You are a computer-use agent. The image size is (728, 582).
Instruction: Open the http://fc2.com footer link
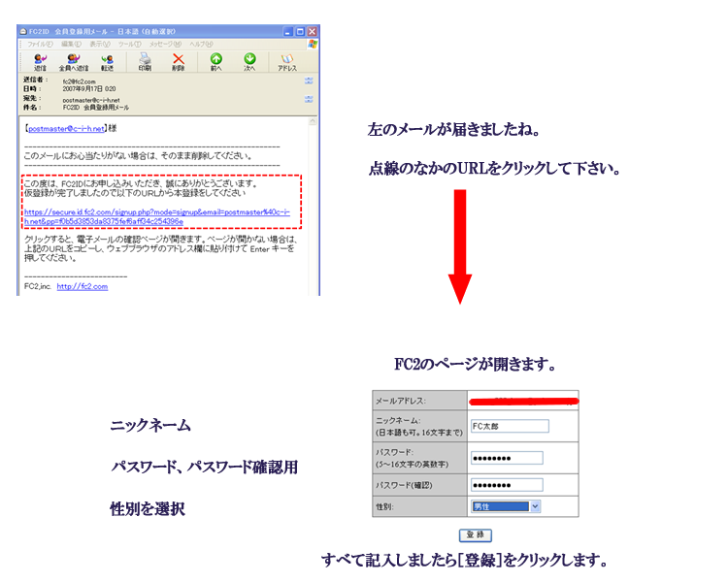tap(83, 286)
